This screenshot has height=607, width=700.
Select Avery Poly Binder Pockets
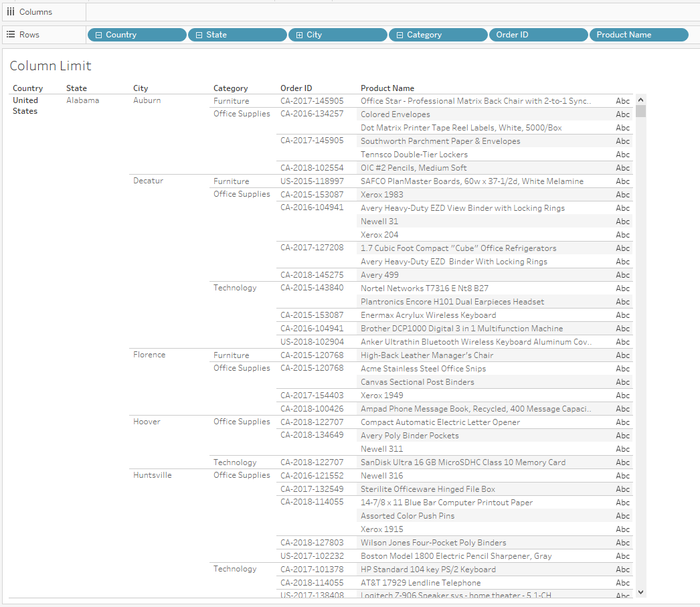410,436
